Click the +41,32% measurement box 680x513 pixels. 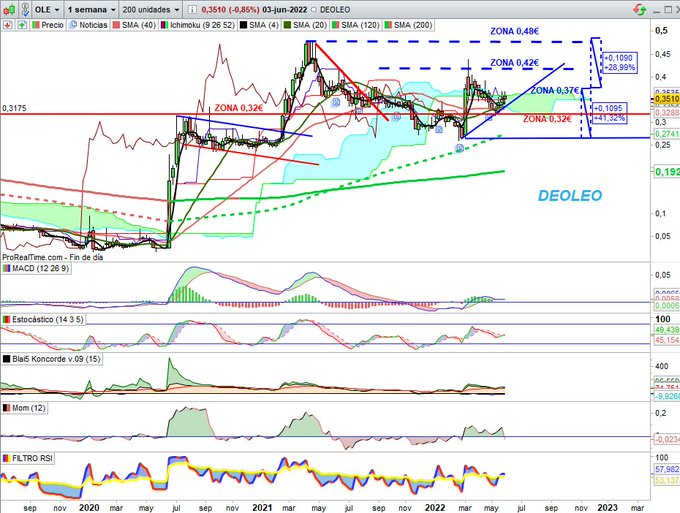[x=609, y=113]
